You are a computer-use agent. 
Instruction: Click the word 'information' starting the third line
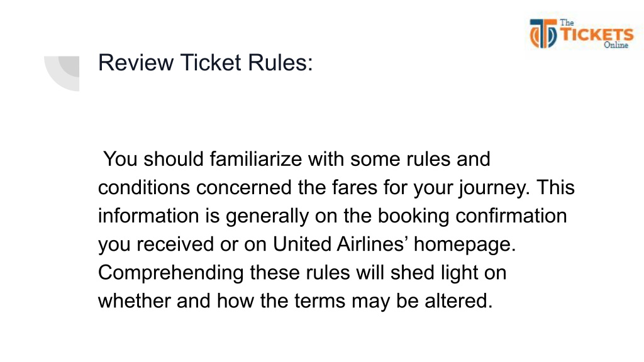click(148, 216)
